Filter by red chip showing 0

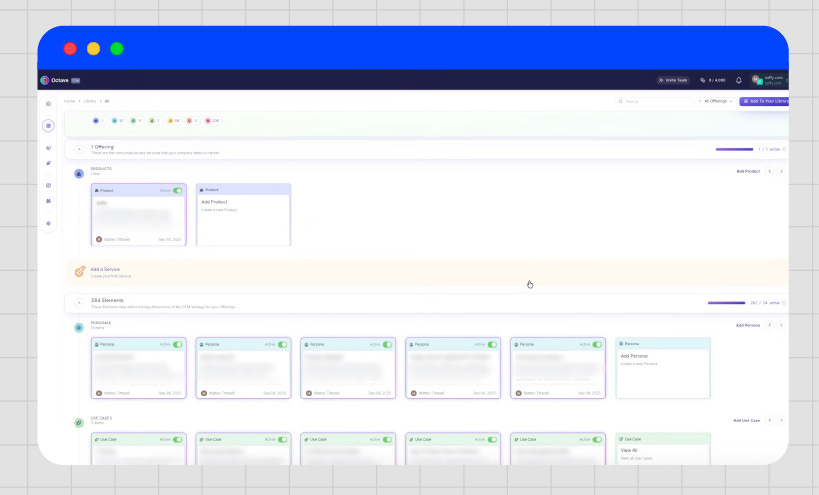coord(192,121)
